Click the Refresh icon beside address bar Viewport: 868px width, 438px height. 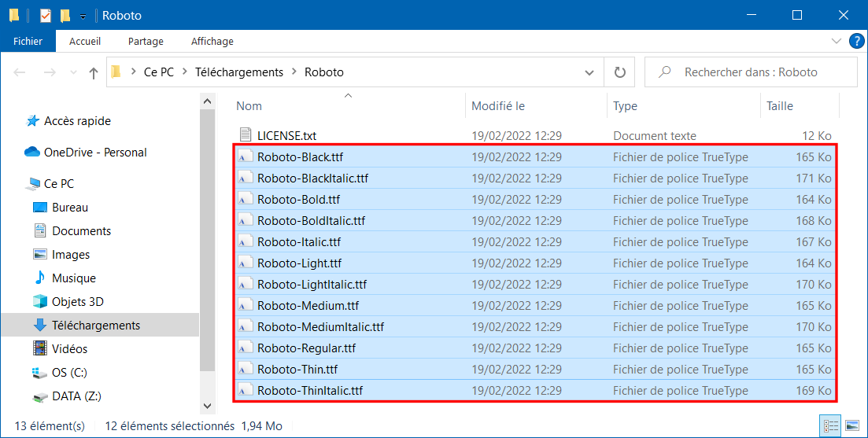(x=620, y=72)
